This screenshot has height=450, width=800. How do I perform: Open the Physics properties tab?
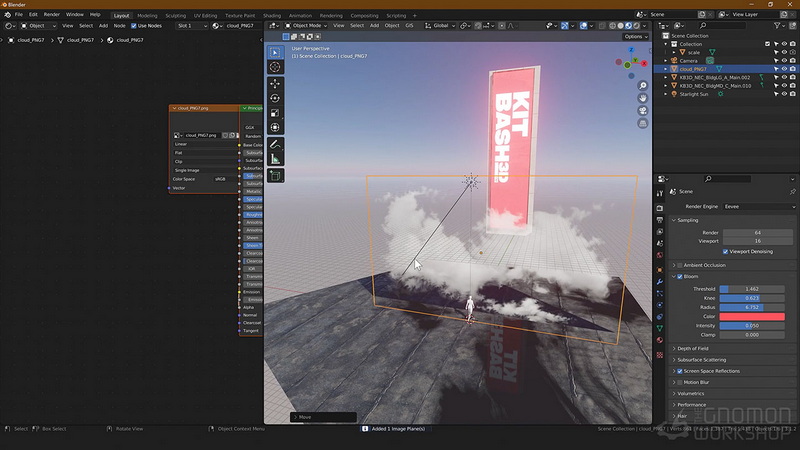[660, 305]
